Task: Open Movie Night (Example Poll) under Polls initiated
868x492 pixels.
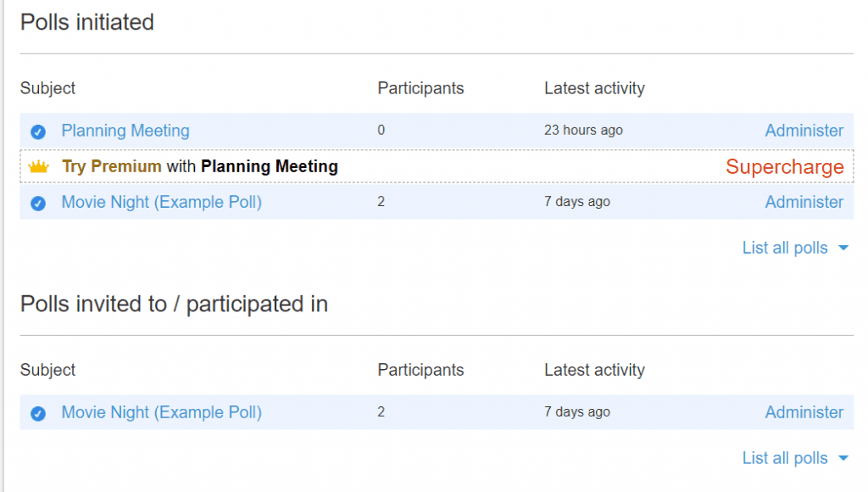Action: click(x=162, y=202)
